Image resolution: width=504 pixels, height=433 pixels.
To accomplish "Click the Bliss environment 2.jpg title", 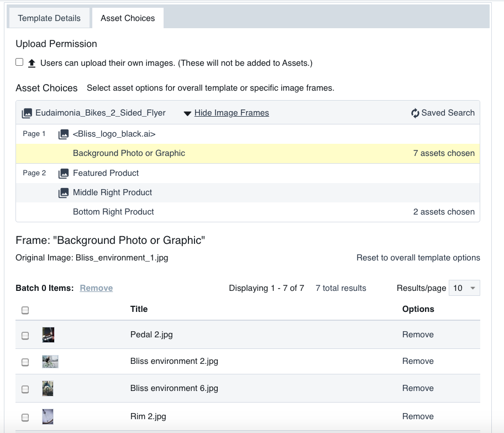I will tap(174, 361).
